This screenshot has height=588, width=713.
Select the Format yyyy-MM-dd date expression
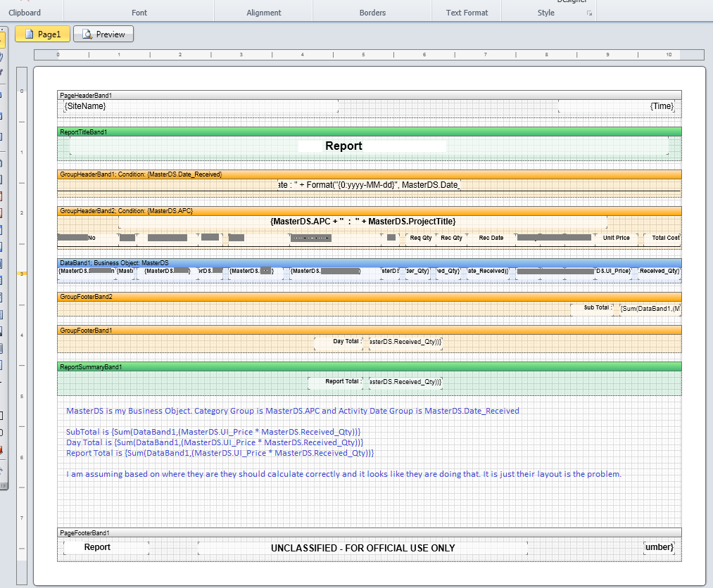pyautogui.click(x=370, y=185)
